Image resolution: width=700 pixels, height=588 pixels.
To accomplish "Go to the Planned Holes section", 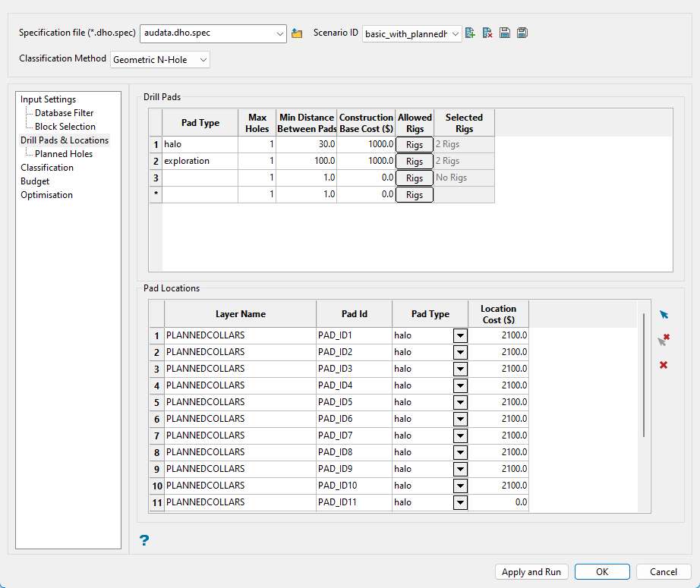I will click(64, 154).
